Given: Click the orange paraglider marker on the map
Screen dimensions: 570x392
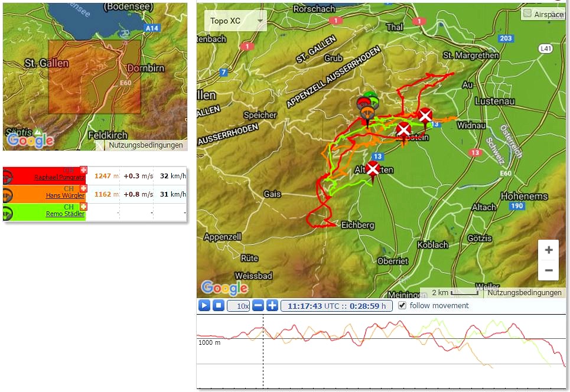Looking at the screenshot, I should pyautogui.click(x=368, y=113).
